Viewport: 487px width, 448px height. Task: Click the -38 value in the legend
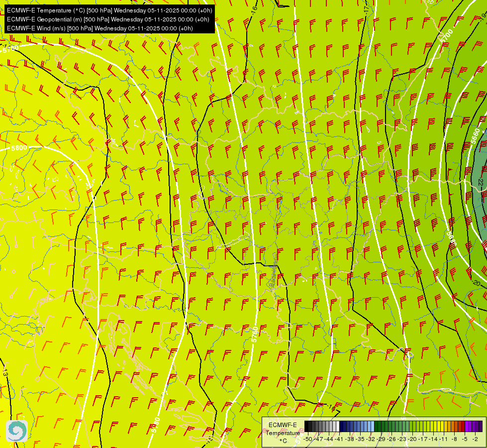(349, 439)
